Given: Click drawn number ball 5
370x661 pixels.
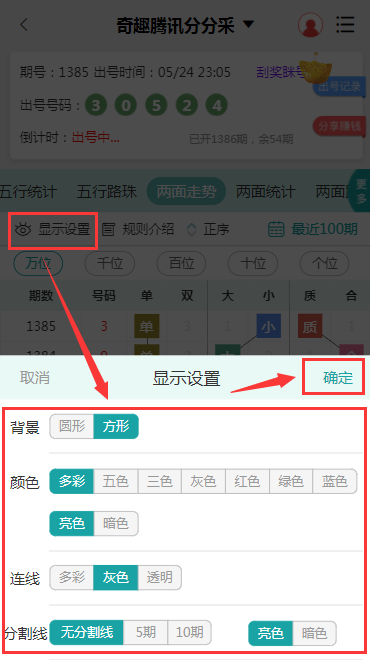Looking at the screenshot, I should coord(156,105).
